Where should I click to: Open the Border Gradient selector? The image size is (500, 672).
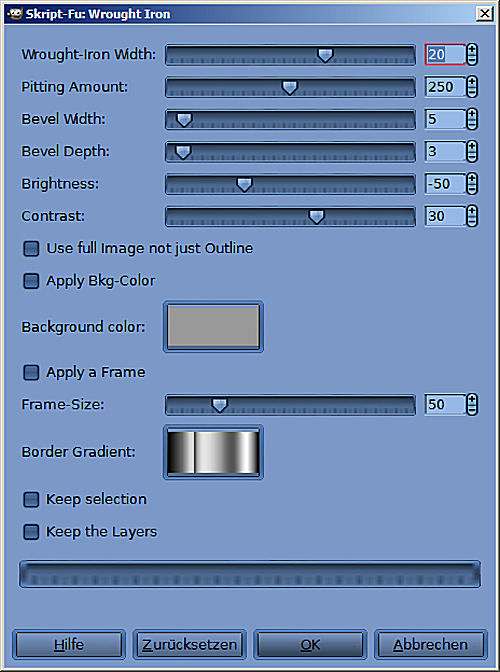(213, 452)
